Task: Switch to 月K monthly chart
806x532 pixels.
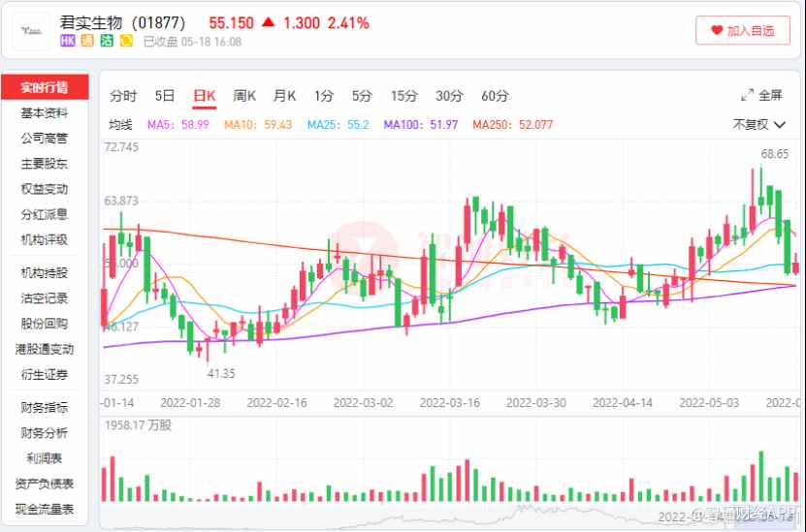Action: [x=284, y=95]
